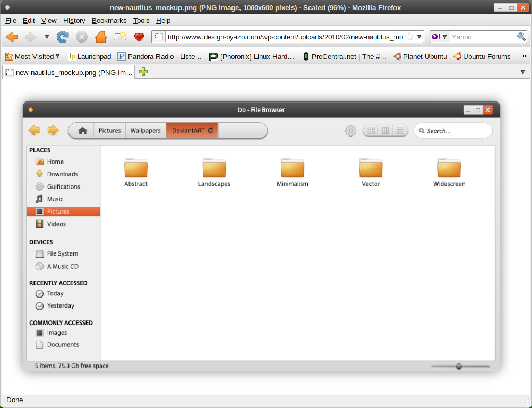Viewport: 532px width, 408px height.
Task: Click the Wallpapers breadcrumb button
Action: pos(145,131)
